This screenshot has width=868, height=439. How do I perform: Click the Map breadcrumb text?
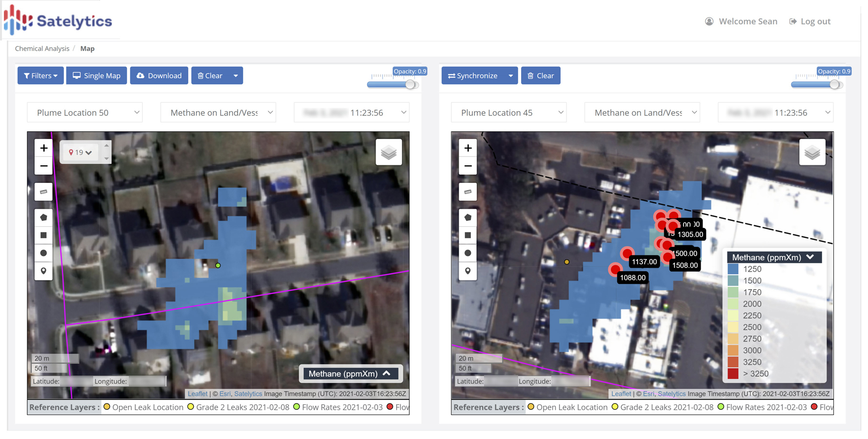87,49
